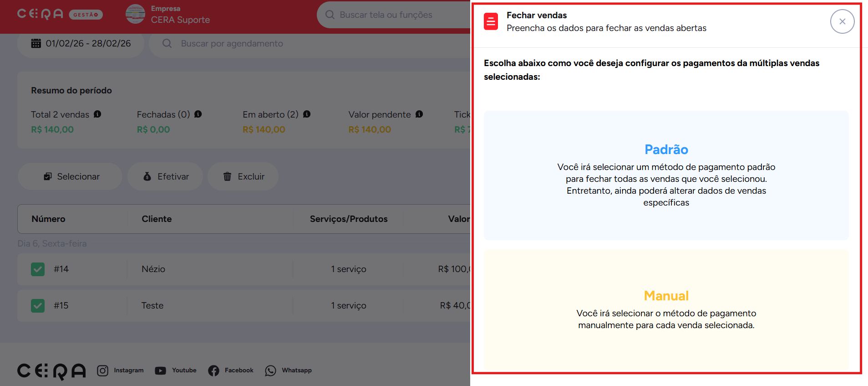Focus the Buscar por agendamento search field
The width and height of the screenshot is (868, 386).
[x=273, y=44]
